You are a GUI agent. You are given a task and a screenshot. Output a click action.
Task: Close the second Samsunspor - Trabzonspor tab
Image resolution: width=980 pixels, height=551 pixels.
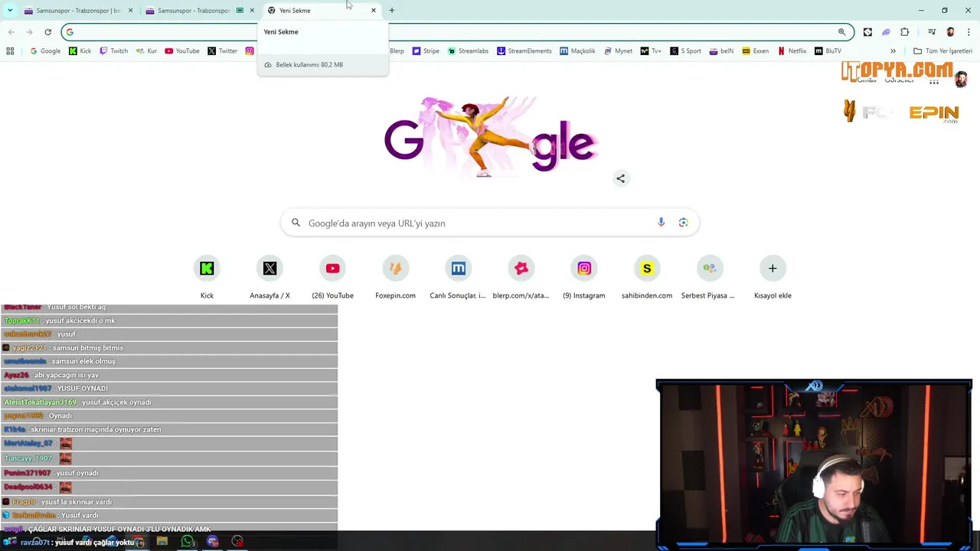(251, 10)
